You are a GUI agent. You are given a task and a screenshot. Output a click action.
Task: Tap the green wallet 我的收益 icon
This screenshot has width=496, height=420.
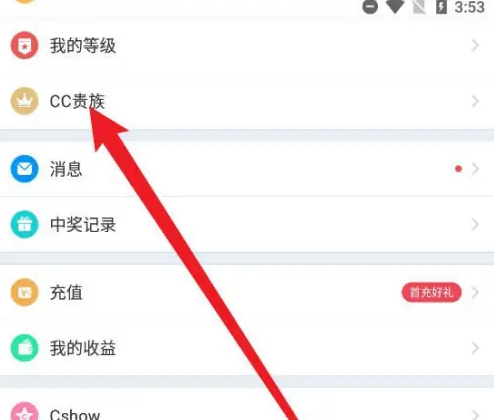[24, 348]
